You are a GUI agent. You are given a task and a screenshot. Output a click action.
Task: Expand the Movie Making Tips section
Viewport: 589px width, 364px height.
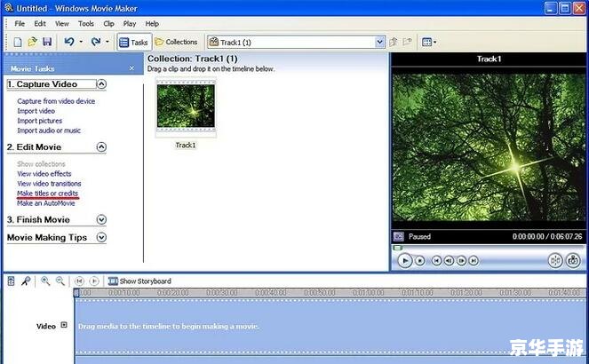click(101, 237)
